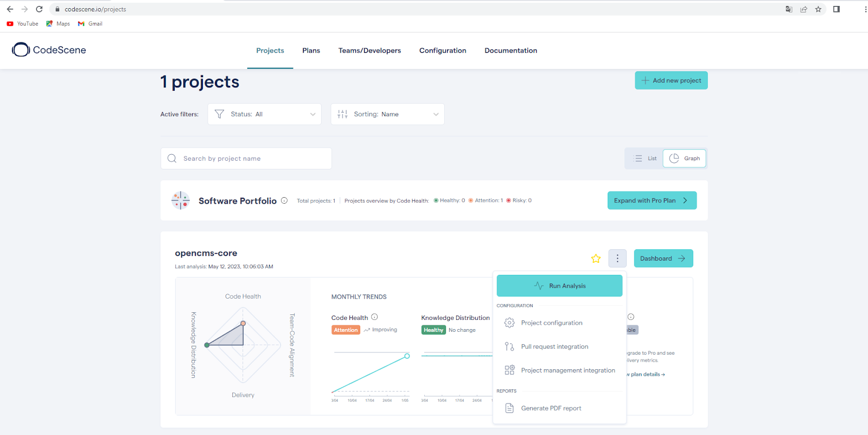Viewport: 868px width, 435px height.
Task: Open the YouTube bookmark
Action: point(23,24)
